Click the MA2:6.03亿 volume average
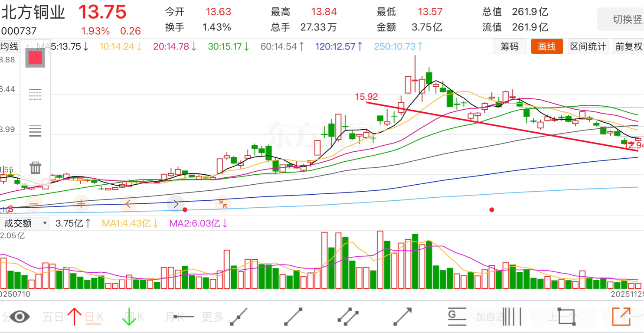The image size is (644, 333). click(199, 223)
